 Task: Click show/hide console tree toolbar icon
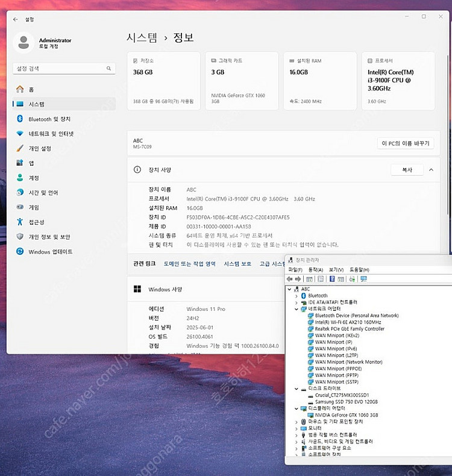(x=309, y=279)
